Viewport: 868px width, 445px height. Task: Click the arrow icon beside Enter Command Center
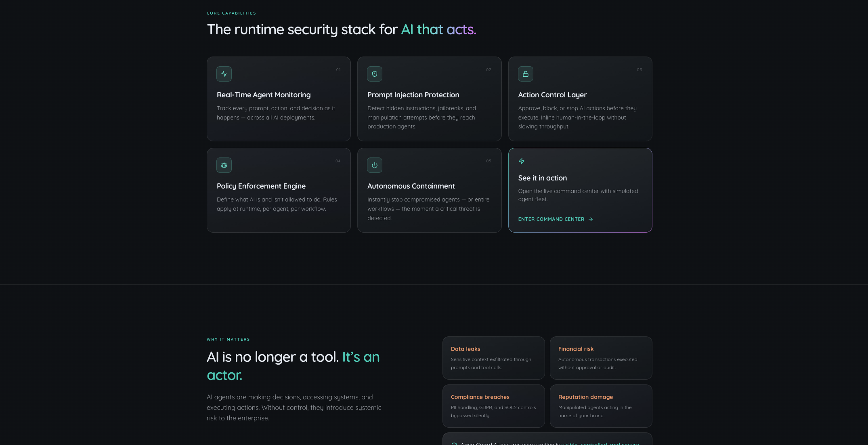591,219
